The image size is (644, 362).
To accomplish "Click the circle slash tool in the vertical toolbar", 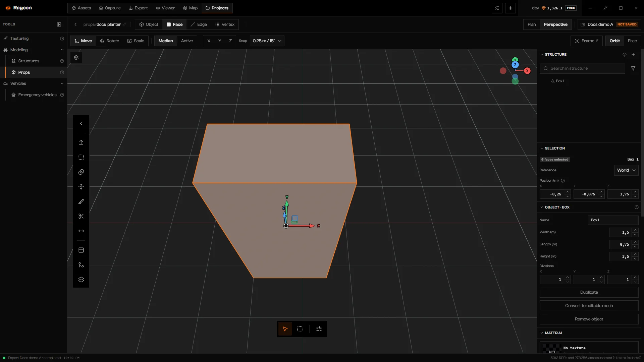I will (x=81, y=172).
